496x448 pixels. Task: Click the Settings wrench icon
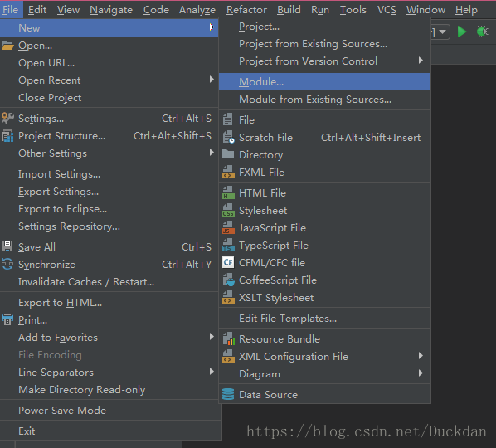pos(7,119)
